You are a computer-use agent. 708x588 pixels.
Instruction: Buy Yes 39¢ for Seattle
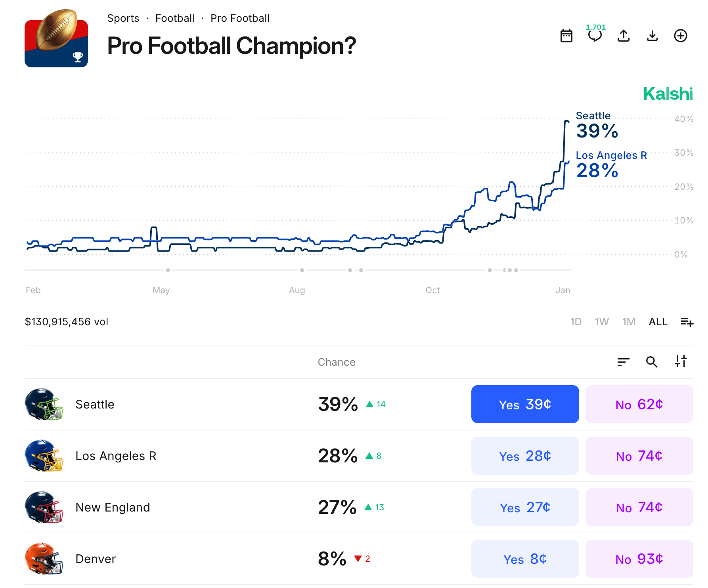525,404
